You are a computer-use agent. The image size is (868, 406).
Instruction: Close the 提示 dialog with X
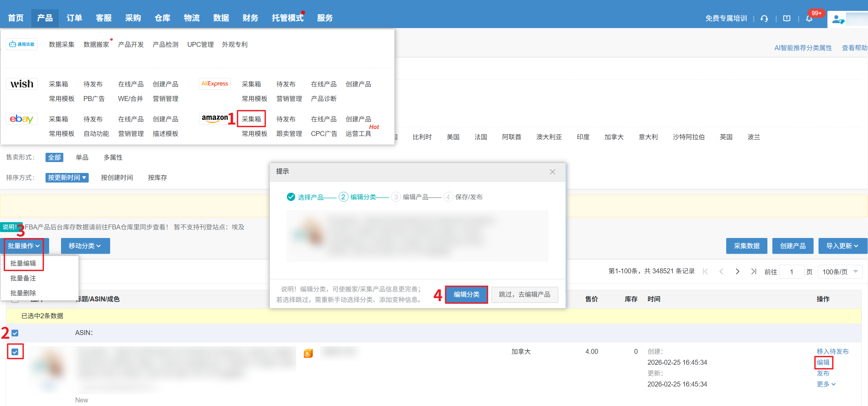point(552,172)
